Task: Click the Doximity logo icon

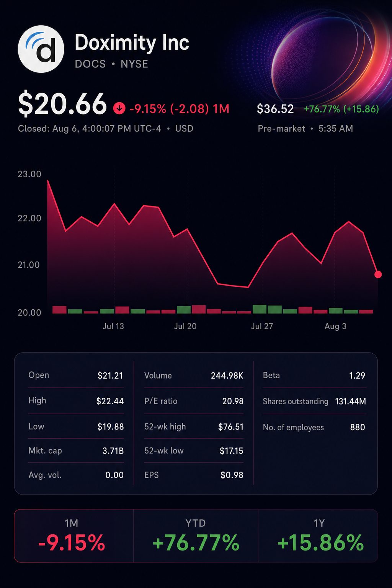Action: pos(41,49)
